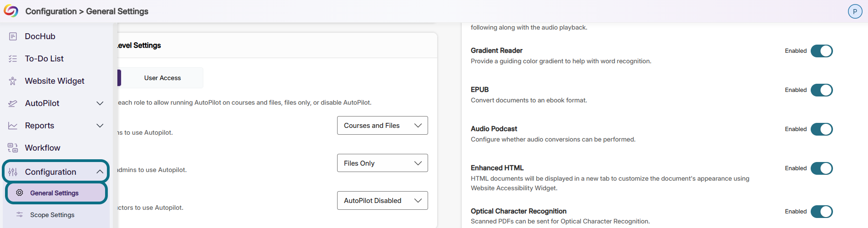Open the Courses and Files dropdown
Viewport: 868px width, 228px height.
383,126
